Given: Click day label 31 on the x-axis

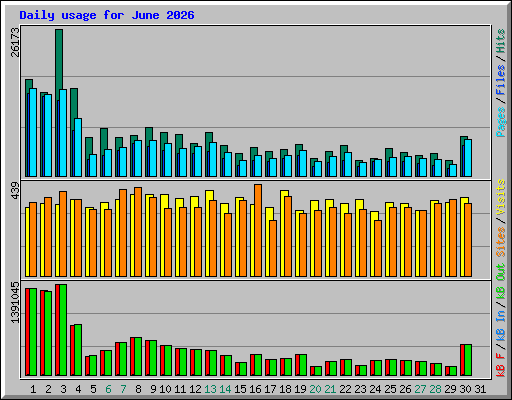Looking at the screenshot, I should [480, 389].
